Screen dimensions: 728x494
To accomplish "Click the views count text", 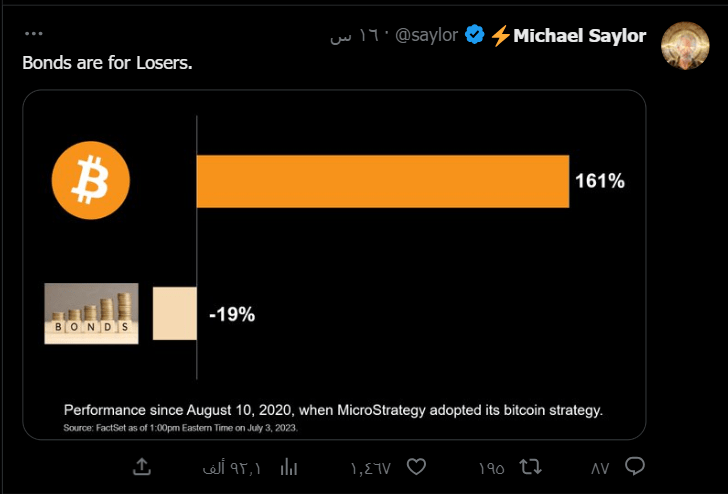I will (x=232, y=468).
